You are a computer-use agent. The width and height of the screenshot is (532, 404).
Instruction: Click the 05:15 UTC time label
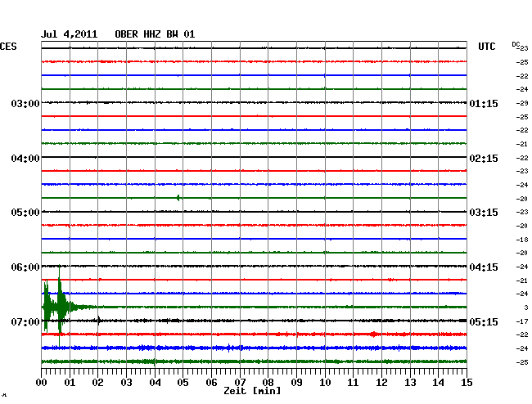pyautogui.click(x=484, y=321)
